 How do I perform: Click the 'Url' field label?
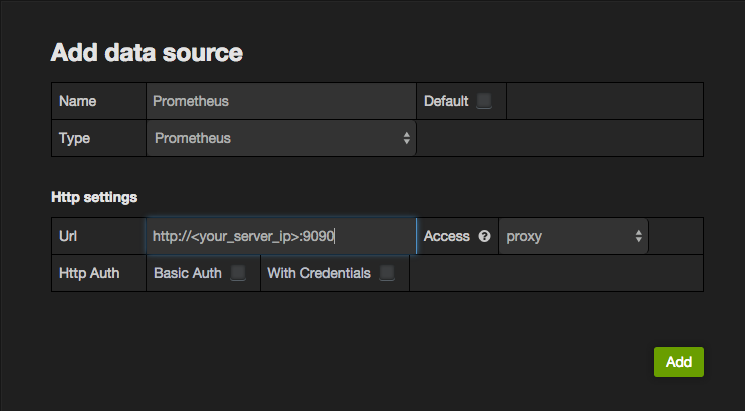pos(68,236)
